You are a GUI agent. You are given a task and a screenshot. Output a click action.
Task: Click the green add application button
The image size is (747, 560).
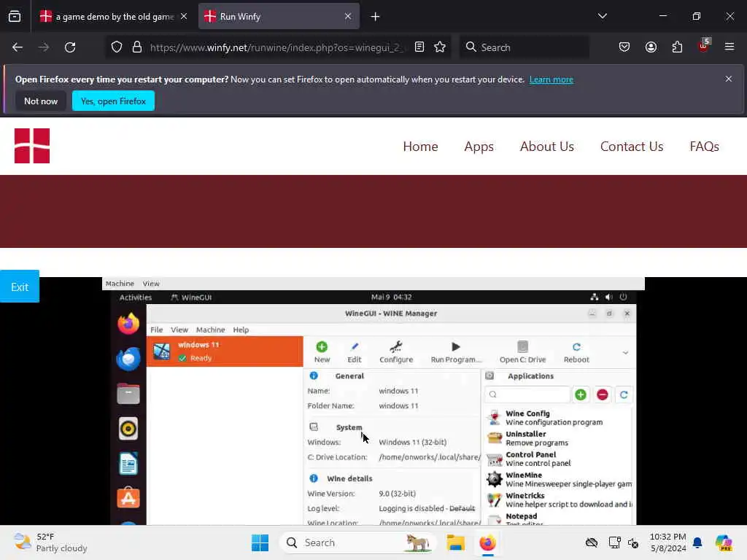tap(581, 394)
